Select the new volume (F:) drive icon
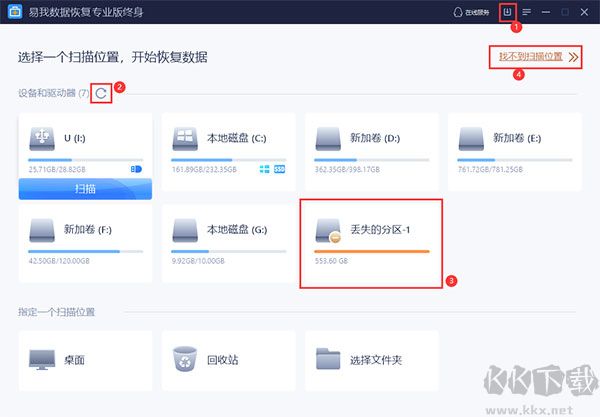 point(42,230)
